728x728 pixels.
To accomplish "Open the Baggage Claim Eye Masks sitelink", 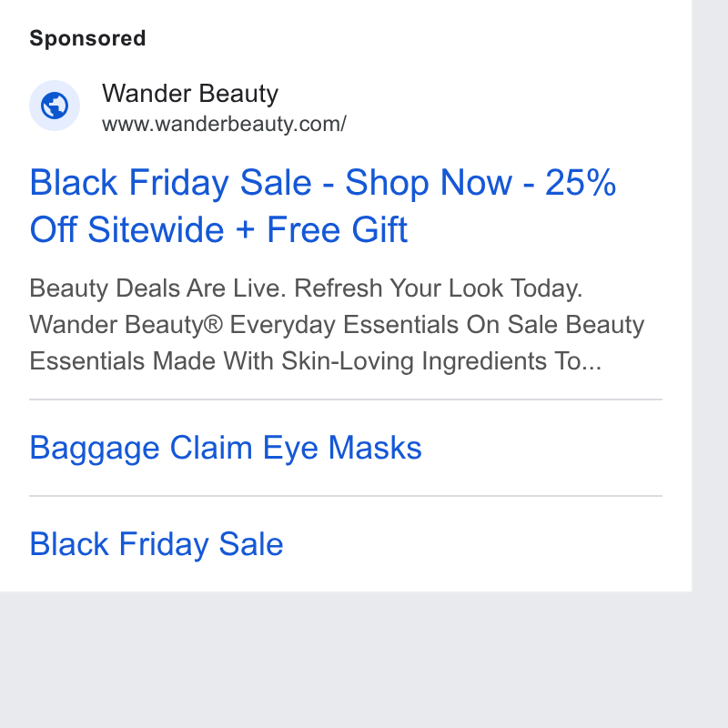I will [x=226, y=448].
